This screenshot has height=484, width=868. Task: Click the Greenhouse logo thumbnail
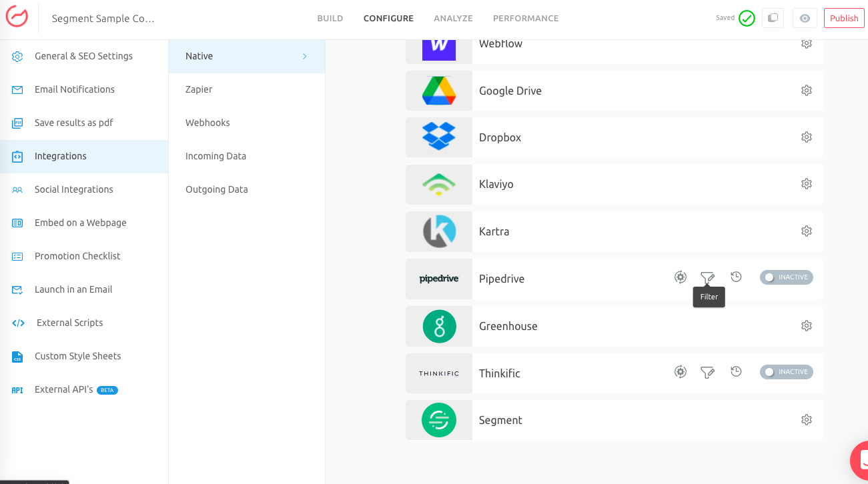(x=439, y=326)
